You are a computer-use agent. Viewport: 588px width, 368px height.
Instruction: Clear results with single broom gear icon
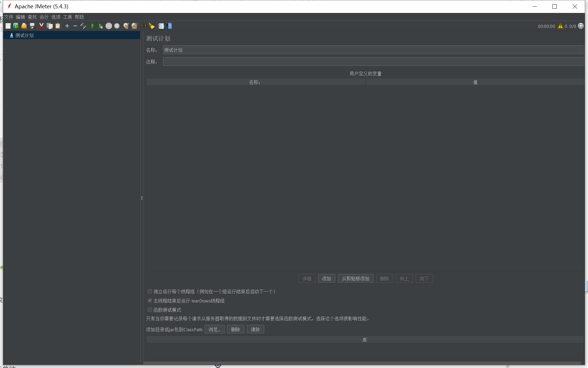point(126,26)
